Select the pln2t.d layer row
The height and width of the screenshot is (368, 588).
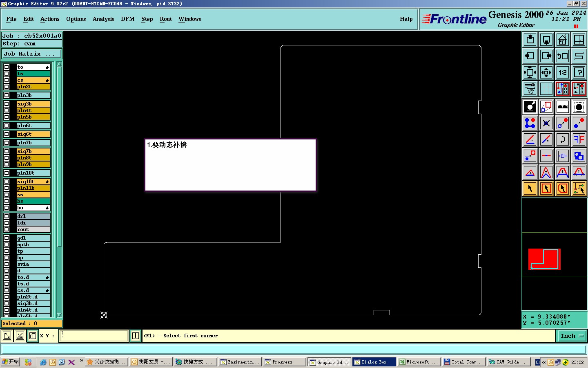(33, 297)
